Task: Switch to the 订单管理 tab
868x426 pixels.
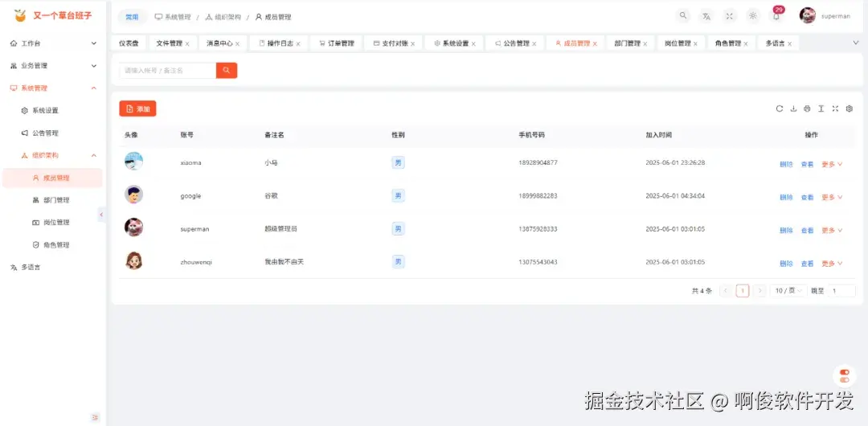Action: point(336,43)
